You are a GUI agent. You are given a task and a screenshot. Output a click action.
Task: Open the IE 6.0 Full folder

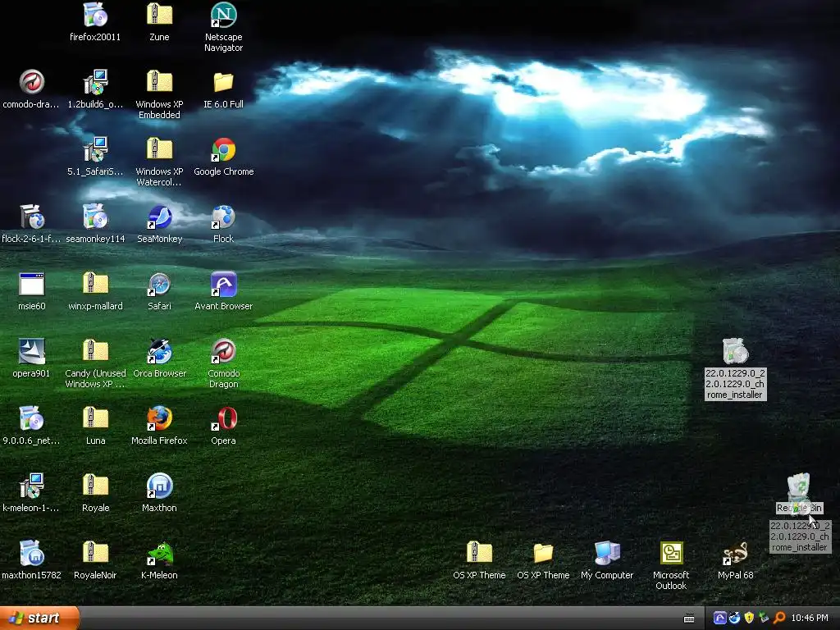223,83
